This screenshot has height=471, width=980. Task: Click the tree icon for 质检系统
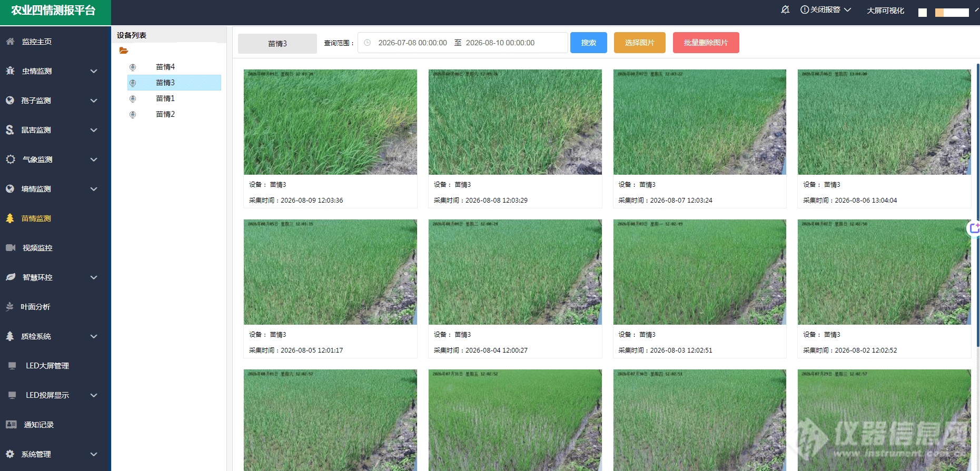pyautogui.click(x=10, y=336)
